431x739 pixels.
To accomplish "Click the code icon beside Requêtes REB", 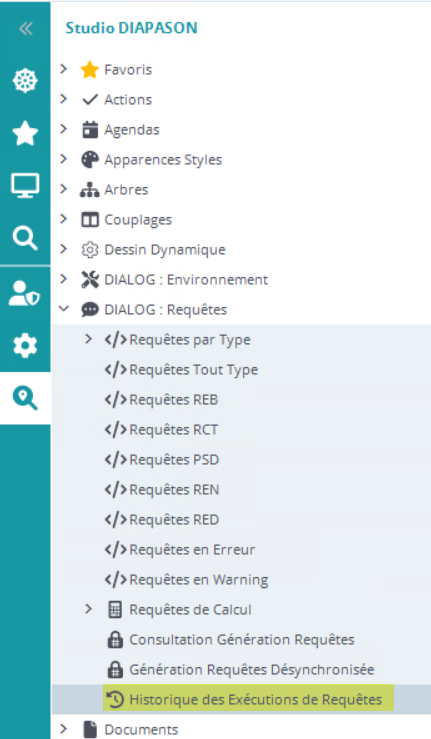I will click(116, 400).
